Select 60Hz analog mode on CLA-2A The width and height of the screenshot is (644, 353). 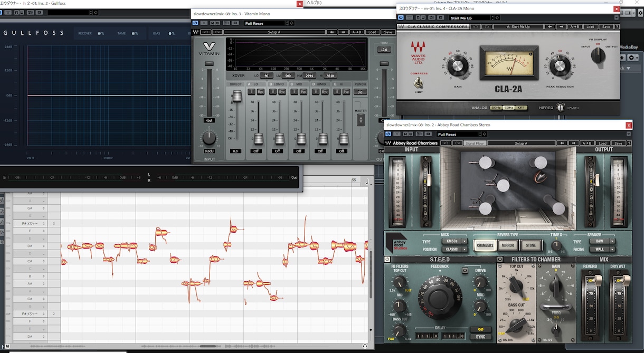click(x=509, y=108)
